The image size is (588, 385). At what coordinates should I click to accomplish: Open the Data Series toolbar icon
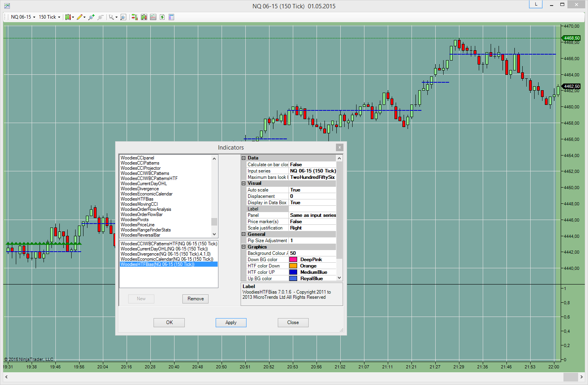tap(144, 17)
